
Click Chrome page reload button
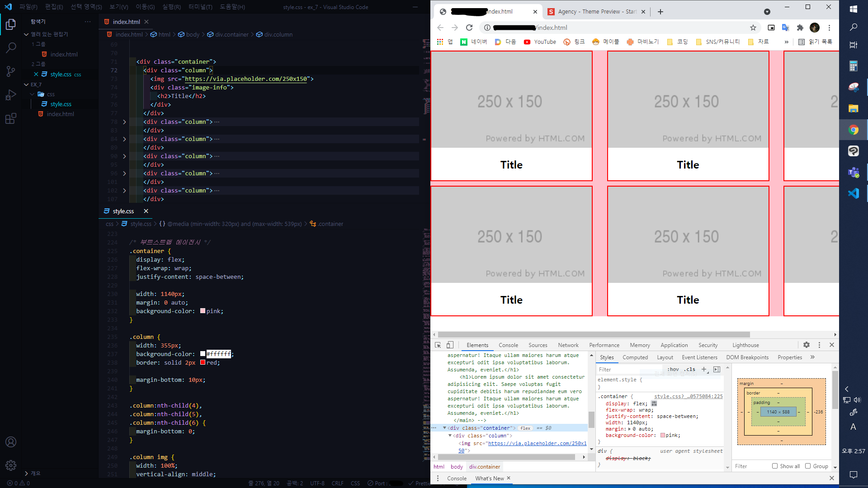click(469, 28)
